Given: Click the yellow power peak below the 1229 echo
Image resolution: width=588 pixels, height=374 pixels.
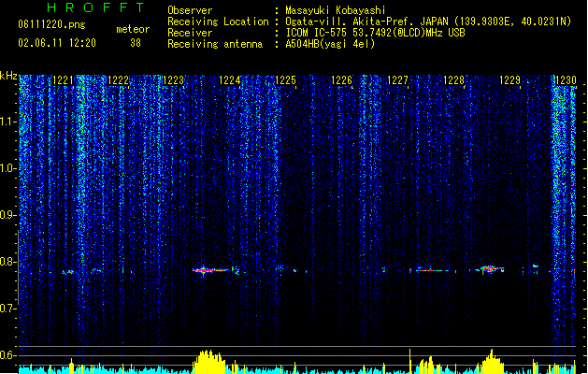Looking at the screenshot, I should pos(492,361).
